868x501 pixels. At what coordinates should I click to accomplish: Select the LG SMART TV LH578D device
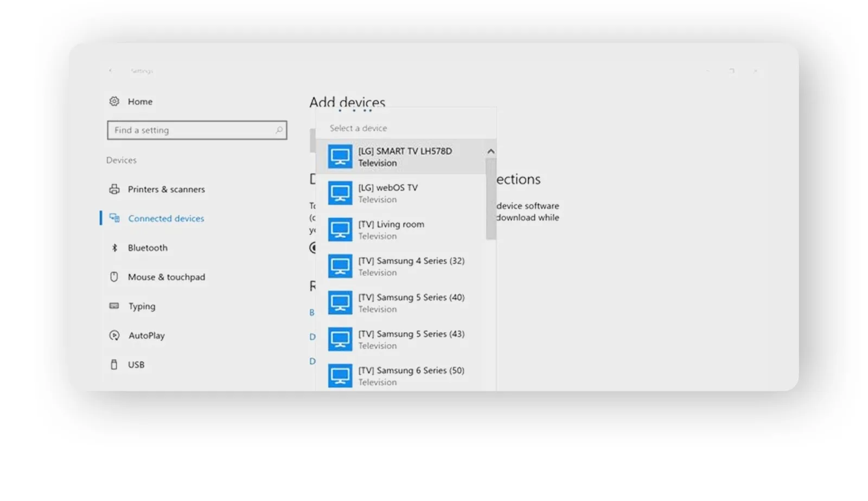[404, 157]
